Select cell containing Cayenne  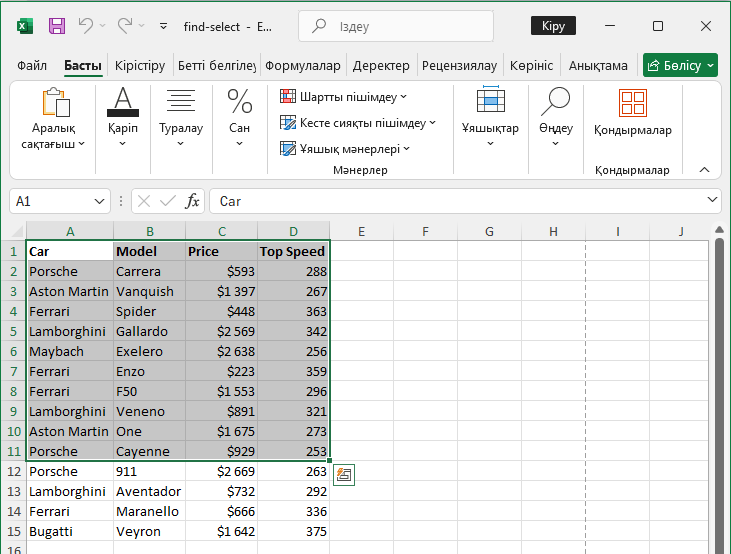point(149,451)
